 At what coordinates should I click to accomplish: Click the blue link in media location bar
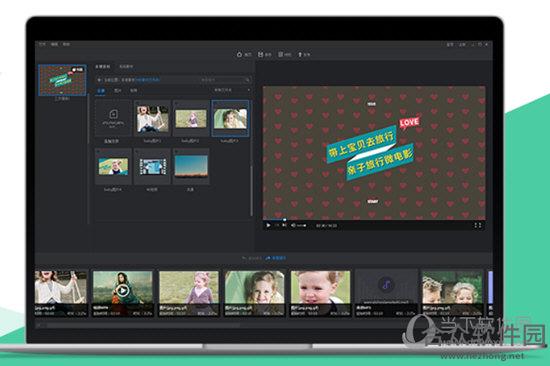tap(148, 80)
